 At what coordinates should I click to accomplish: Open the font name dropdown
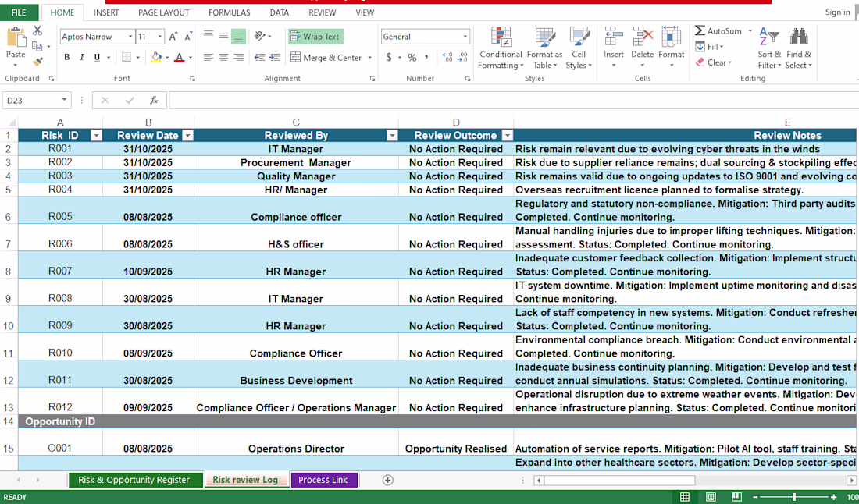tap(130, 37)
